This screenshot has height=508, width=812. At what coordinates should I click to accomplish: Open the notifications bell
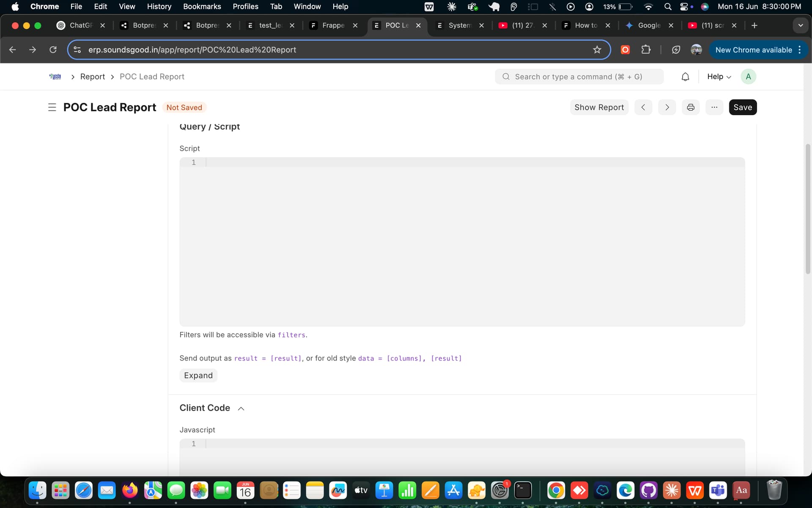pyautogui.click(x=686, y=77)
